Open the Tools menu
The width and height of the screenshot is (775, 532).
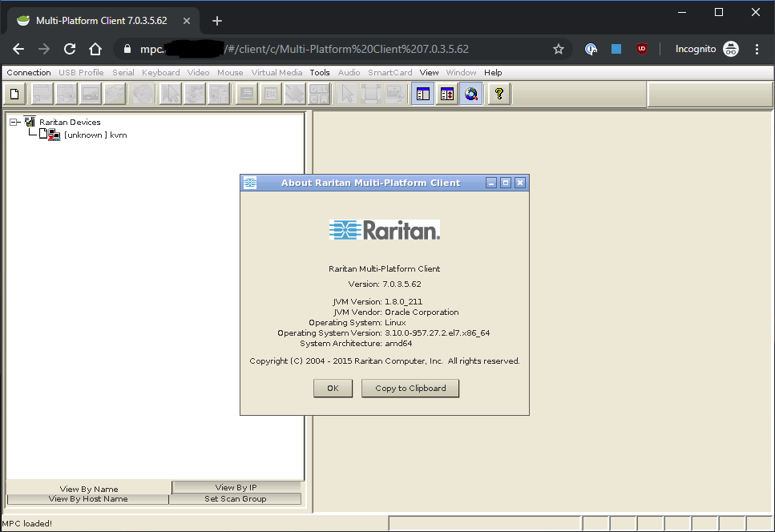[320, 73]
